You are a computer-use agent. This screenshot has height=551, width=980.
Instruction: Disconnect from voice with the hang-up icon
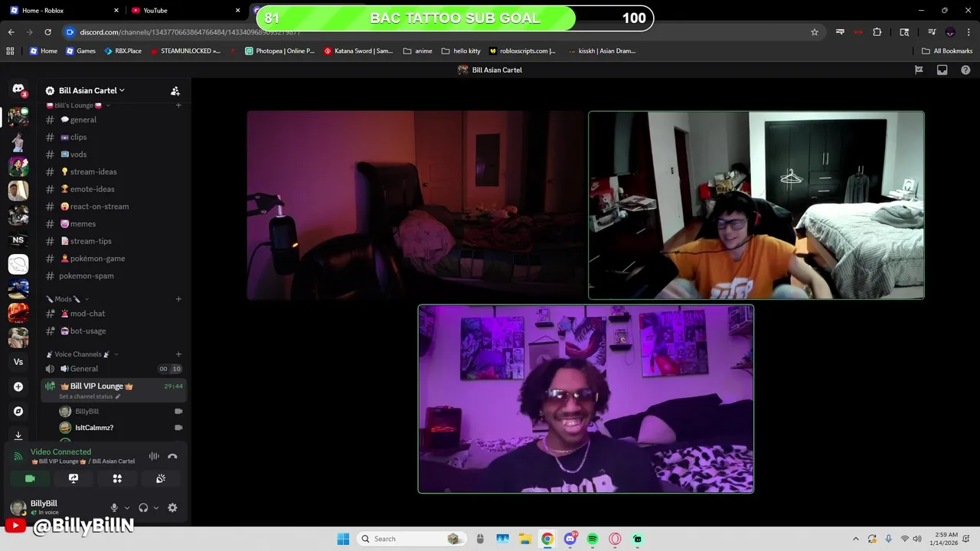[x=172, y=456]
